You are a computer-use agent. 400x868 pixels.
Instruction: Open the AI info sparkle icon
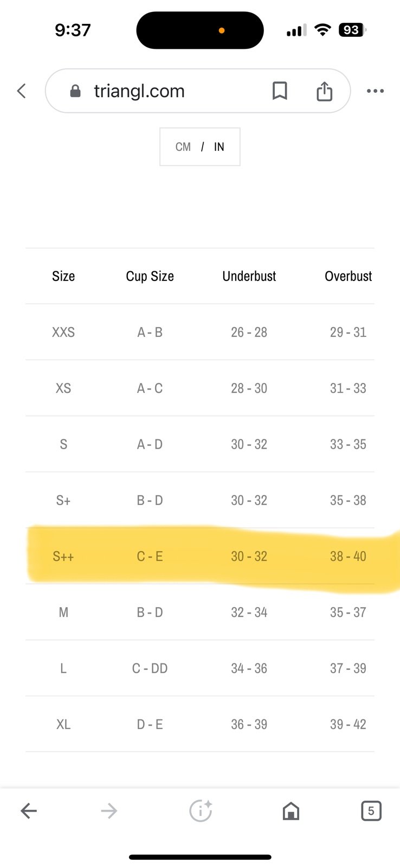(x=201, y=811)
